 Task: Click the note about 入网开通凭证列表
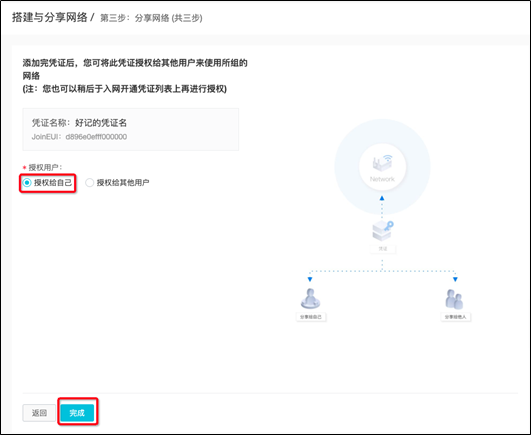coord(125,89)
